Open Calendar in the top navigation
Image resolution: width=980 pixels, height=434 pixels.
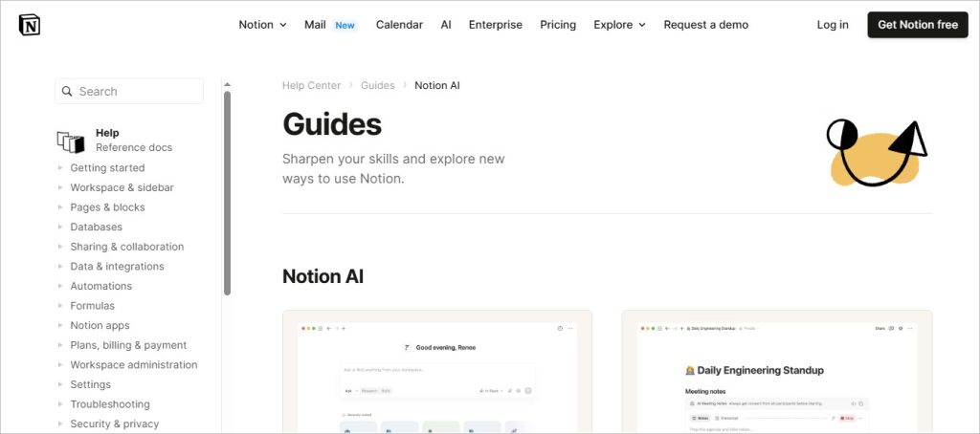pos(399,25)
